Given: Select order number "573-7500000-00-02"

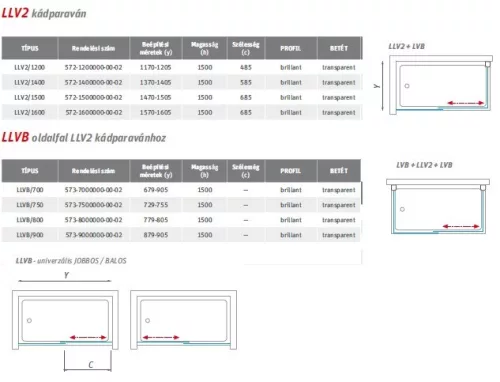Looking at the screenshot, I should coord(93,205).
